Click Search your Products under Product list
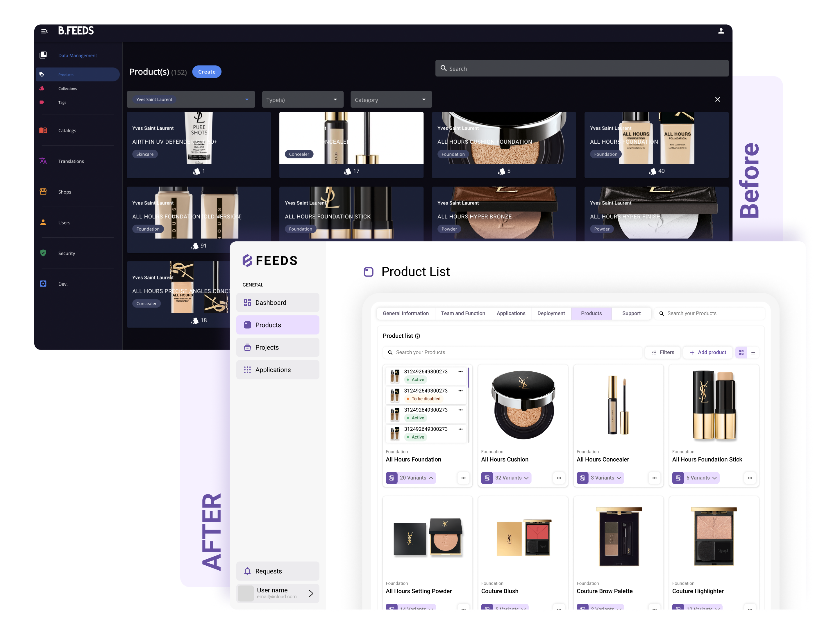The image size is (840, 634). 512,353
